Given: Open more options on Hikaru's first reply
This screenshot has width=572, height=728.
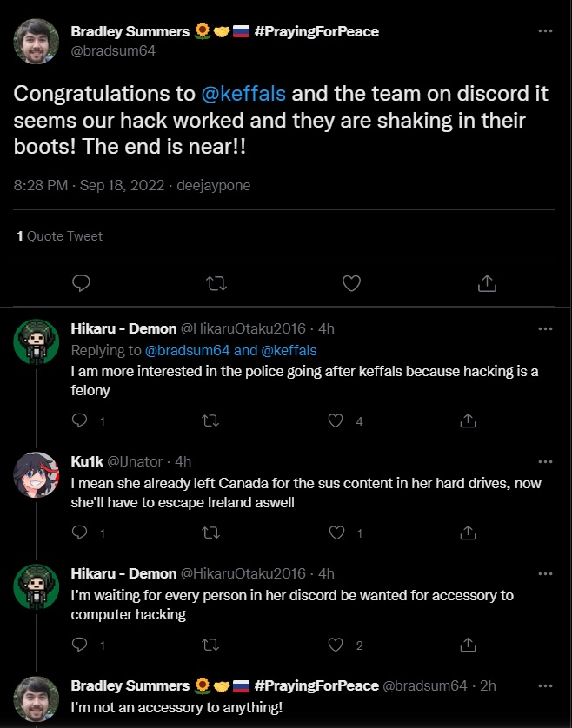Looking at the screenshot, I should click(546, 328).
